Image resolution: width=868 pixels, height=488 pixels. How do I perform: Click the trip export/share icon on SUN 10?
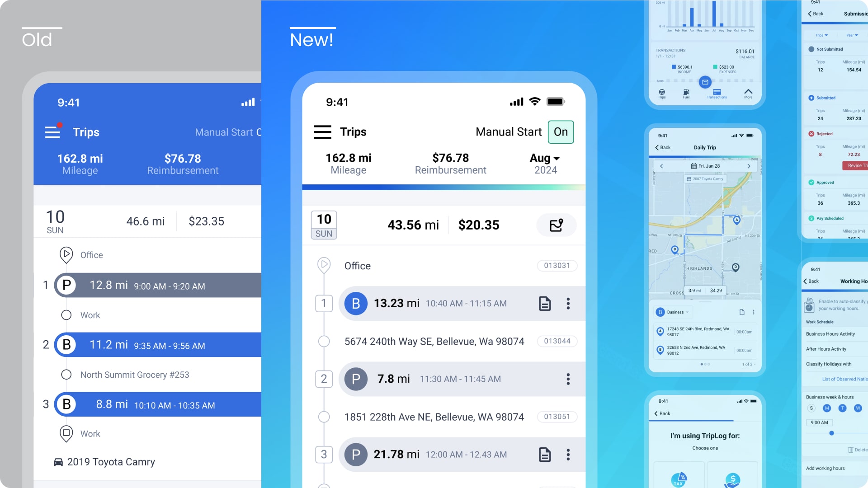click(556, 225)
